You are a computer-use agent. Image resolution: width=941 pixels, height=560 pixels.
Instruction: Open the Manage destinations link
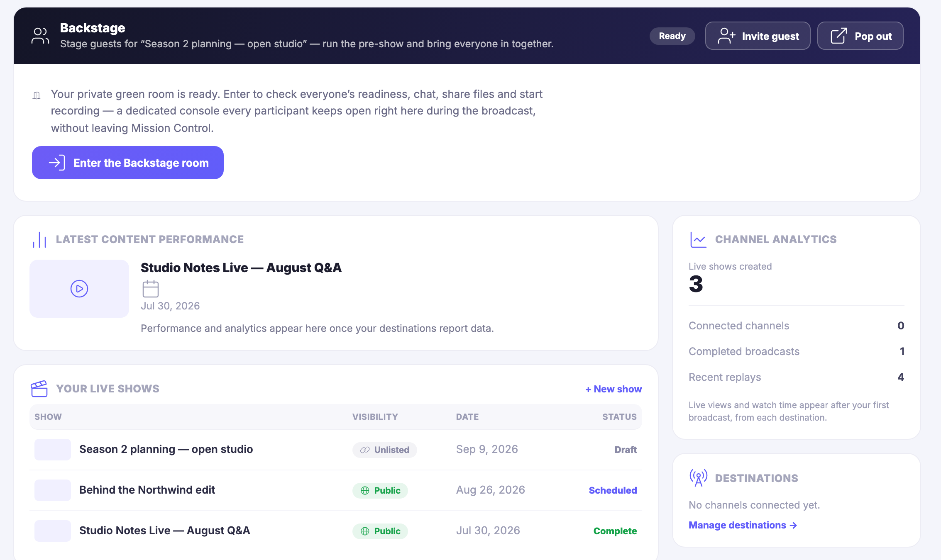point(743,525)
